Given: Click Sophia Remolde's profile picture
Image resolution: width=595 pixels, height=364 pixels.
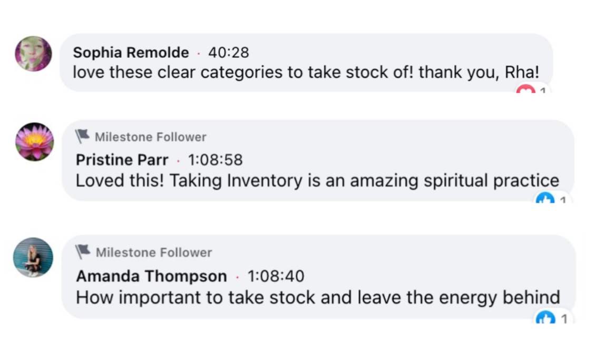Looking at the screenshot, I should click(33, 54).
